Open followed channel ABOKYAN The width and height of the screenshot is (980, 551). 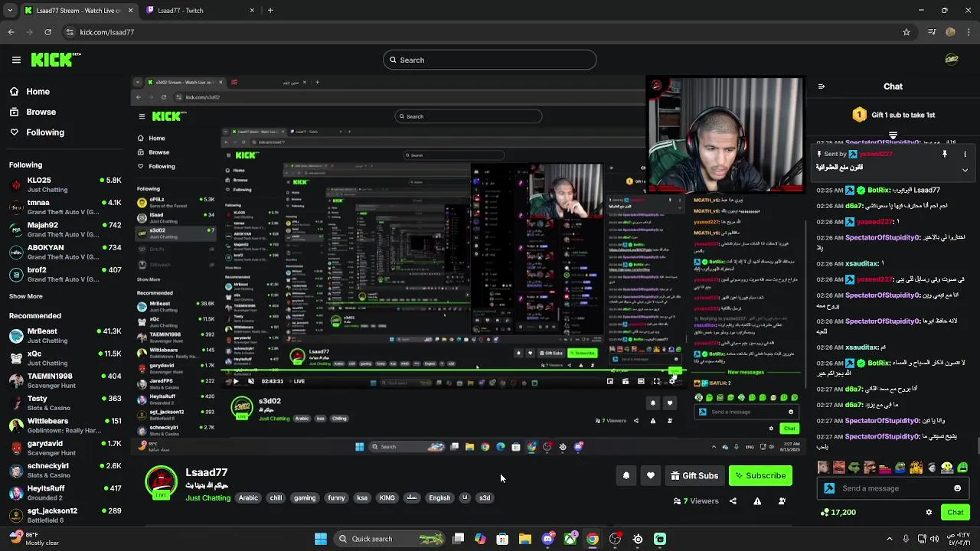tap(65, 252)
